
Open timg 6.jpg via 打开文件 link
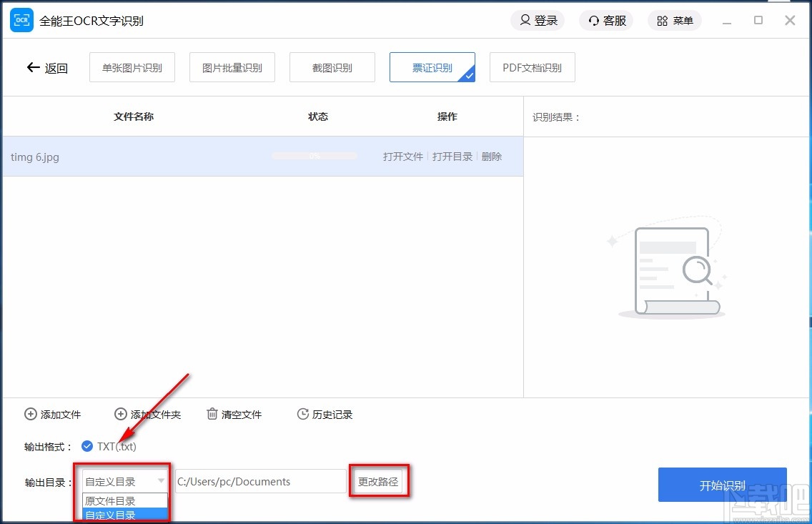(402, 156)
